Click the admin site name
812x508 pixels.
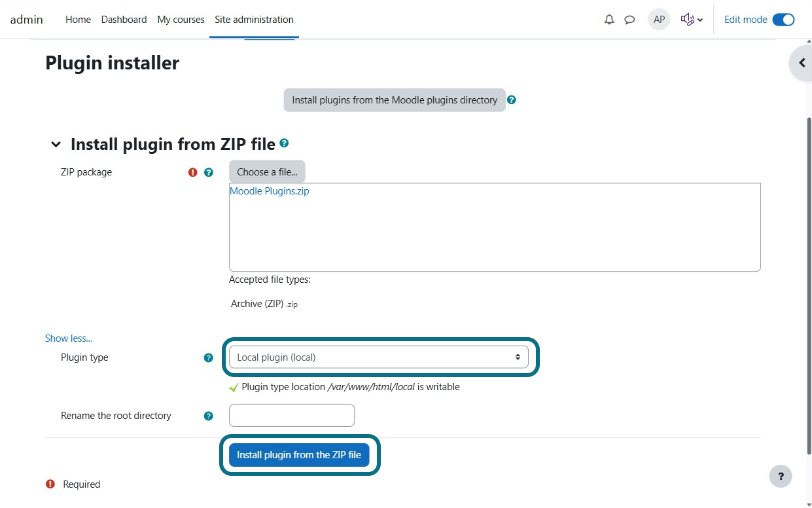tap(27, 20)
